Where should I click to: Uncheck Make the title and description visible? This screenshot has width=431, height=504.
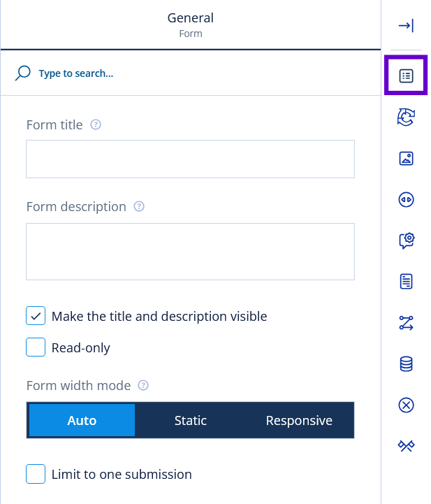point(36,316)
